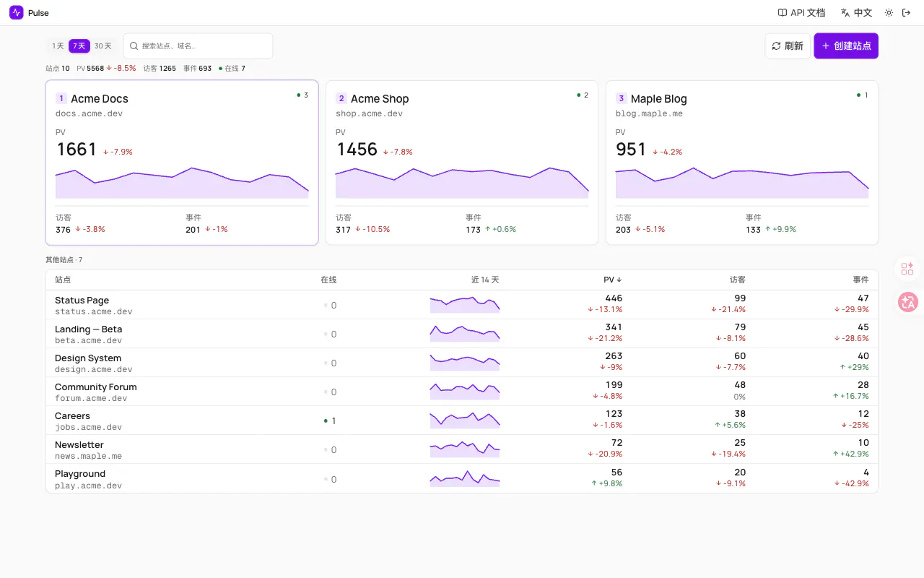Click the logout icon in the header

click(x=907, y=13)
